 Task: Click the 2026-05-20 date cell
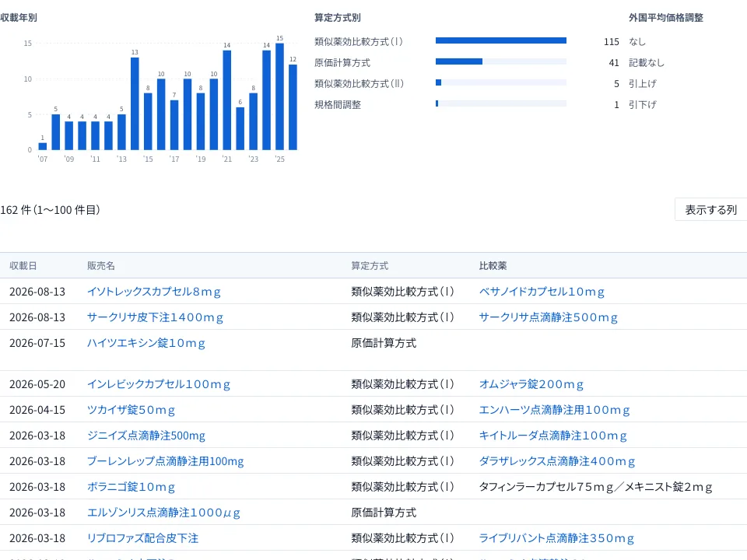(x=37, y=383)
